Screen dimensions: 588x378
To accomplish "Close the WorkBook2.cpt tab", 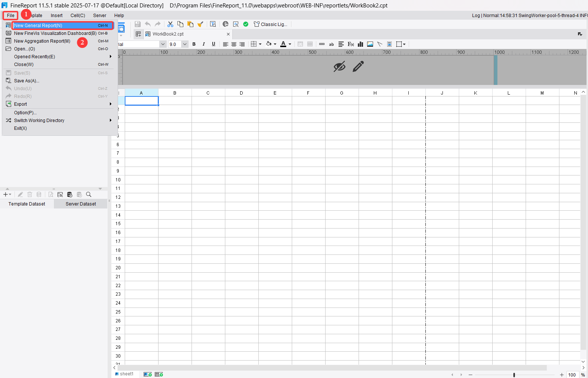I will click(228, 34).
